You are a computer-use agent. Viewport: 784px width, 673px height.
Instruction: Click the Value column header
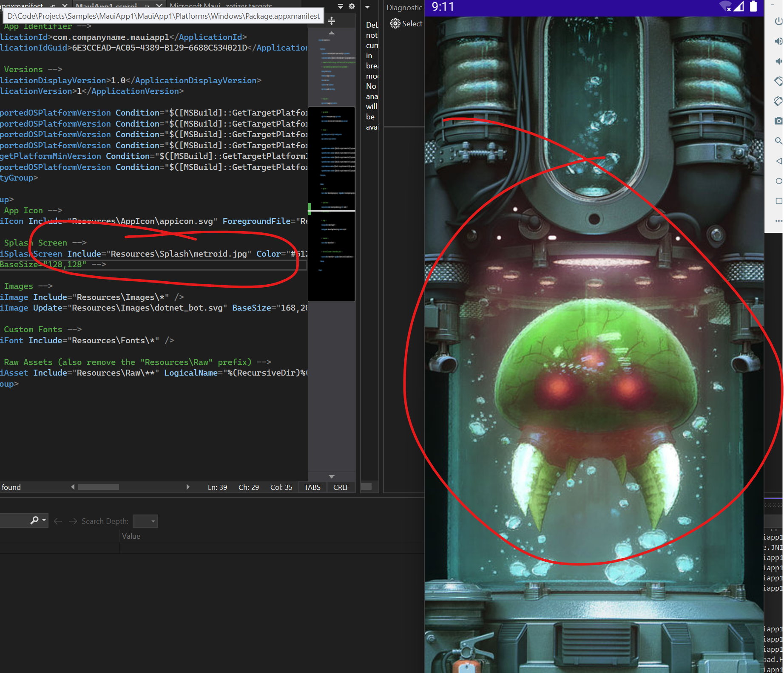tap(131, 536)
